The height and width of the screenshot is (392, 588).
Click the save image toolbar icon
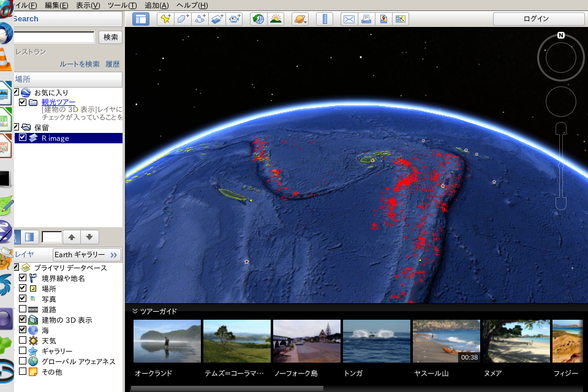coord(401,19)
